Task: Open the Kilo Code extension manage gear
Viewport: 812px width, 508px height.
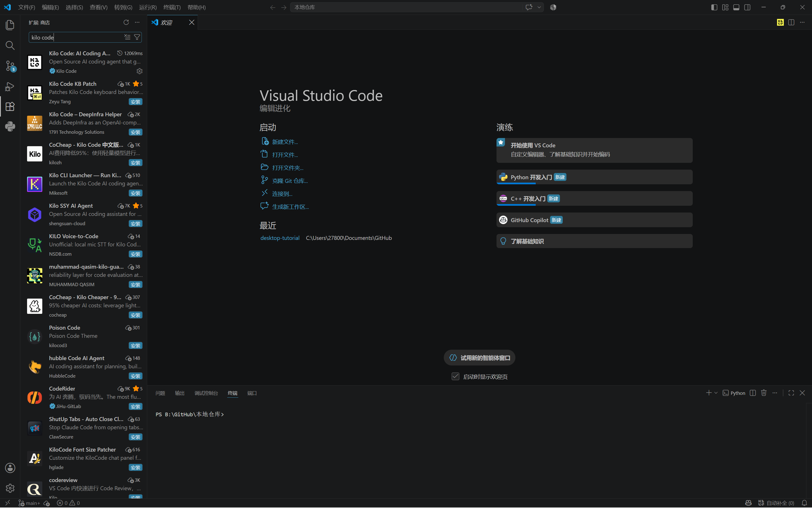Action: [x=140, y=71]
